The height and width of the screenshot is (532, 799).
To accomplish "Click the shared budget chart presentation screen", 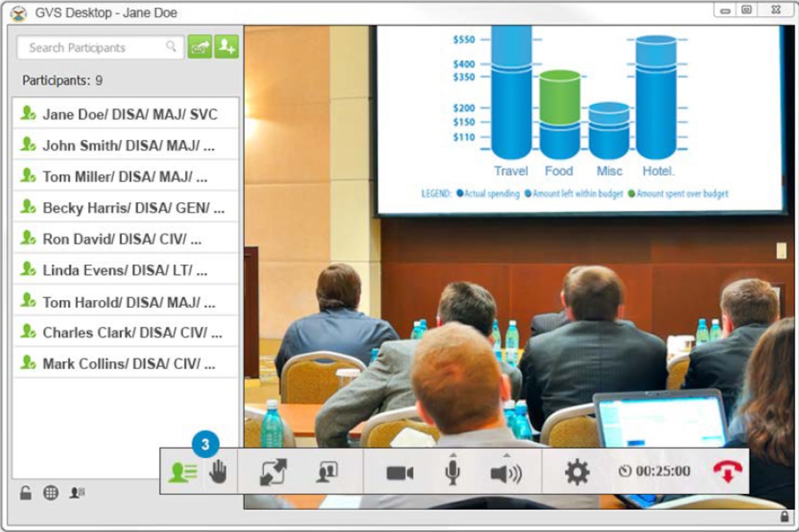I will [x=580, y=117].
